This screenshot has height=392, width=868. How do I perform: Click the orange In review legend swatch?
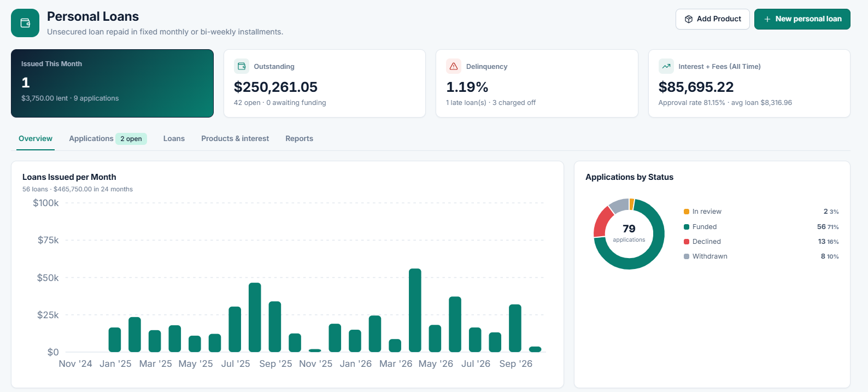687,212
